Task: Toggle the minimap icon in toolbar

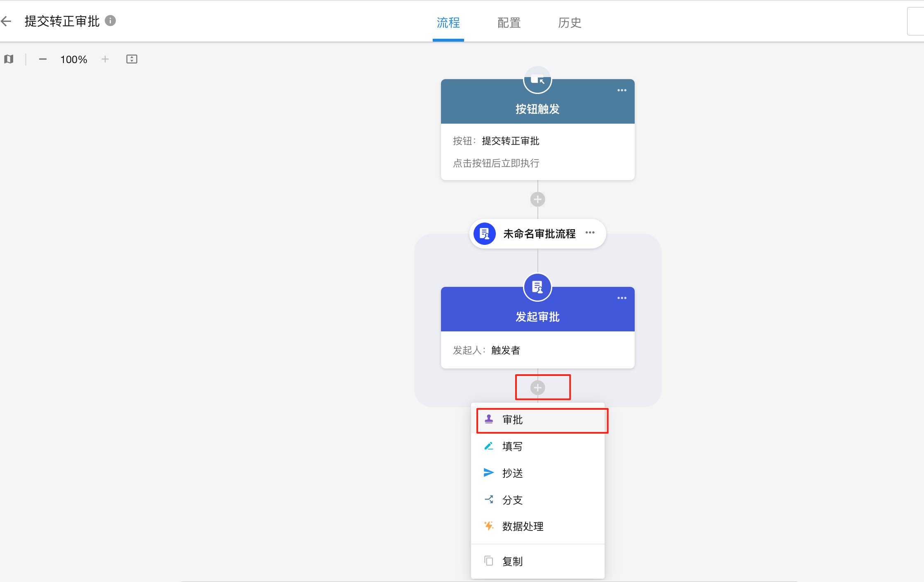Action: [9, 59]
